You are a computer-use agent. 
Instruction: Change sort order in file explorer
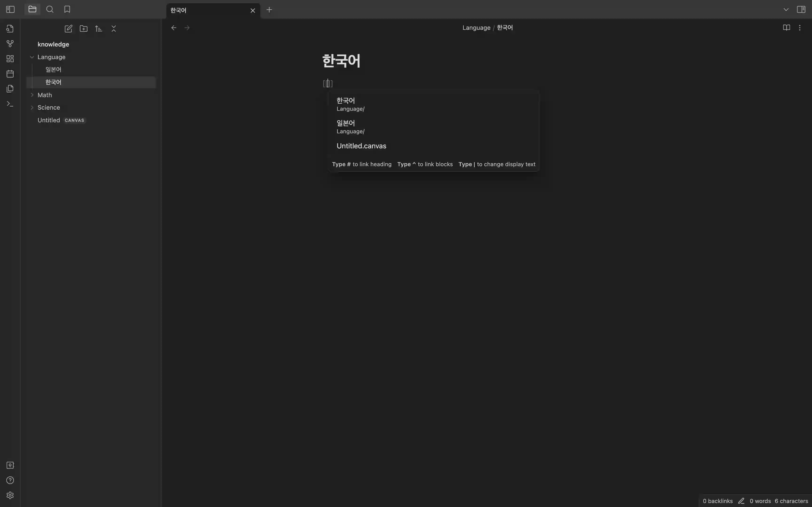[99, 29]
